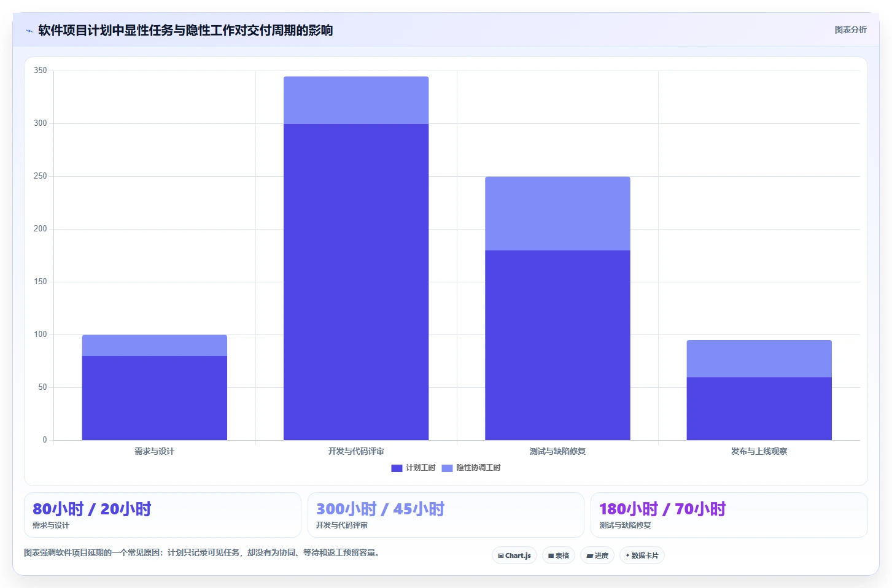Select the dark planned-hours bar for 测试与缺陷修复

[557, 345]
